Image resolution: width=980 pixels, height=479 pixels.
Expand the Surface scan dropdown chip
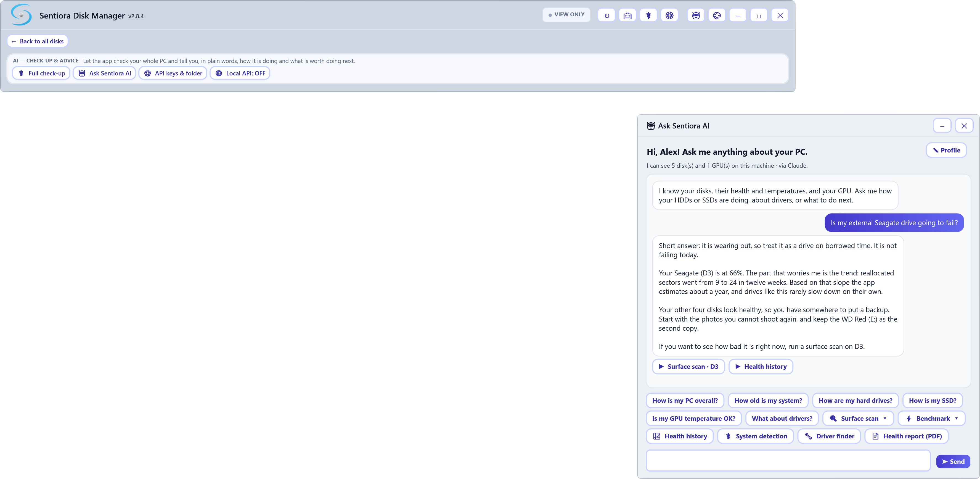point(858,418)
